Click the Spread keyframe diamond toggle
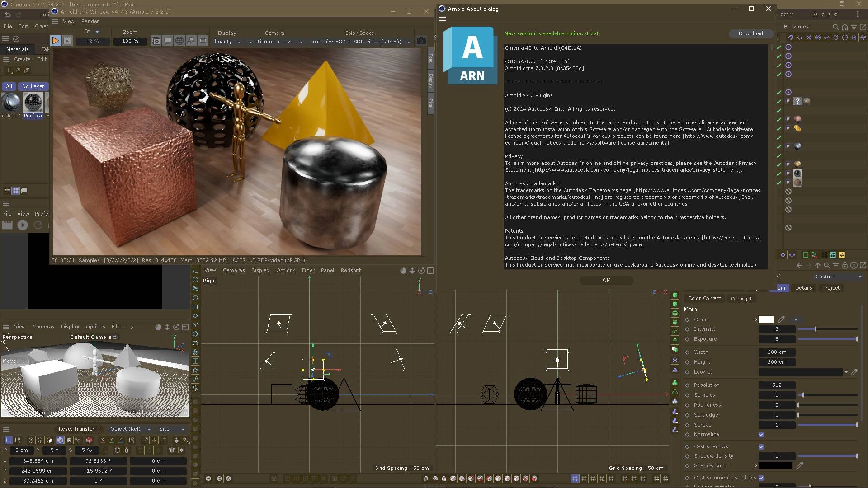 (x=688, y=425)
